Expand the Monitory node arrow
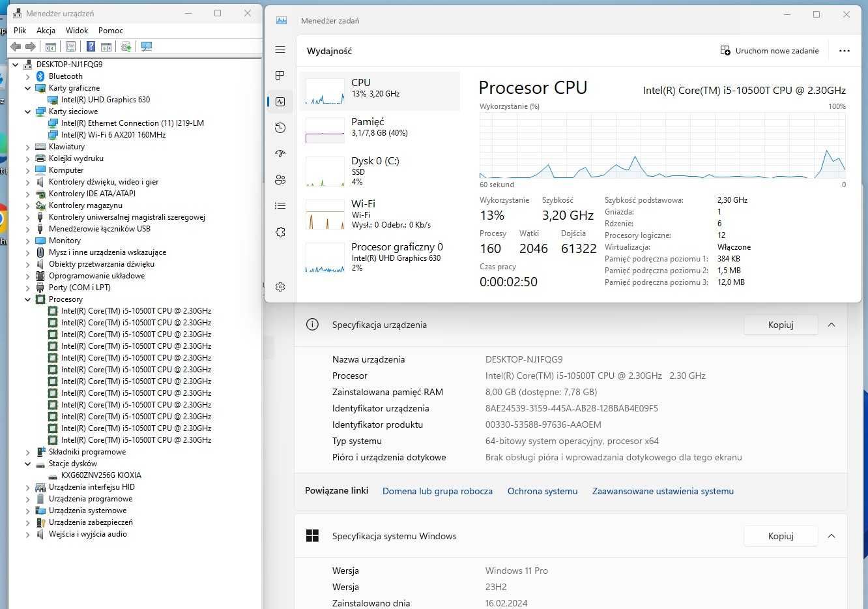The height and width of the screenshot is (609, 868). [28, 241]
